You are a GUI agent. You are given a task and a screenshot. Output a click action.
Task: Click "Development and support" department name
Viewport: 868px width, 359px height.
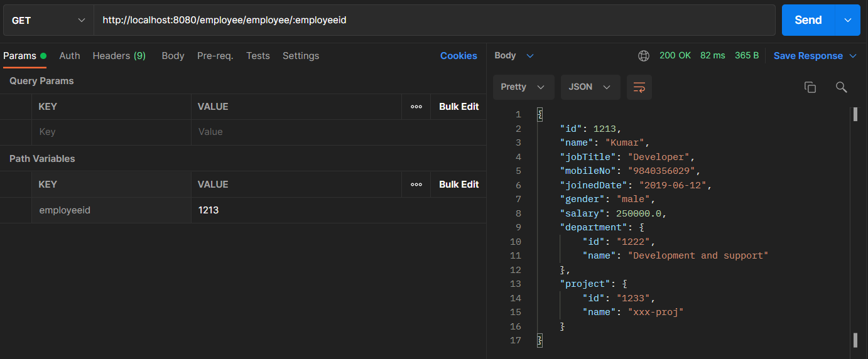(698, 255)
